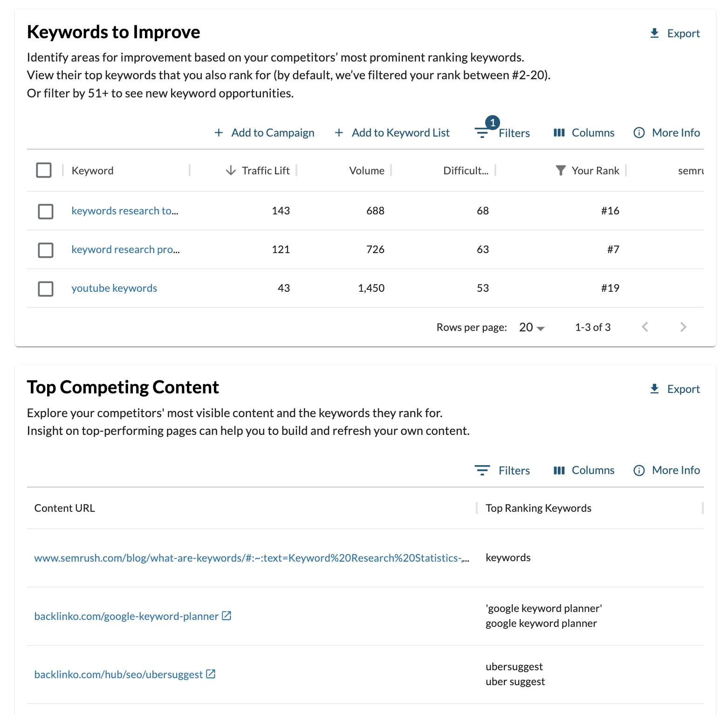Select the checkbox next to youtube keywords
This screenshot has height=715, width=728.
pos(45,289)
